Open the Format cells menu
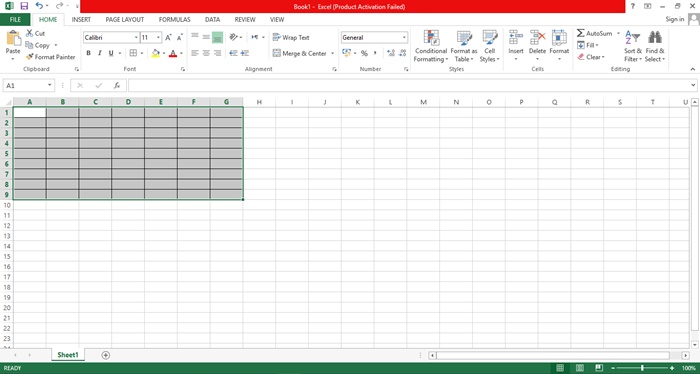 pyautogui.click(x=559, y=46)
